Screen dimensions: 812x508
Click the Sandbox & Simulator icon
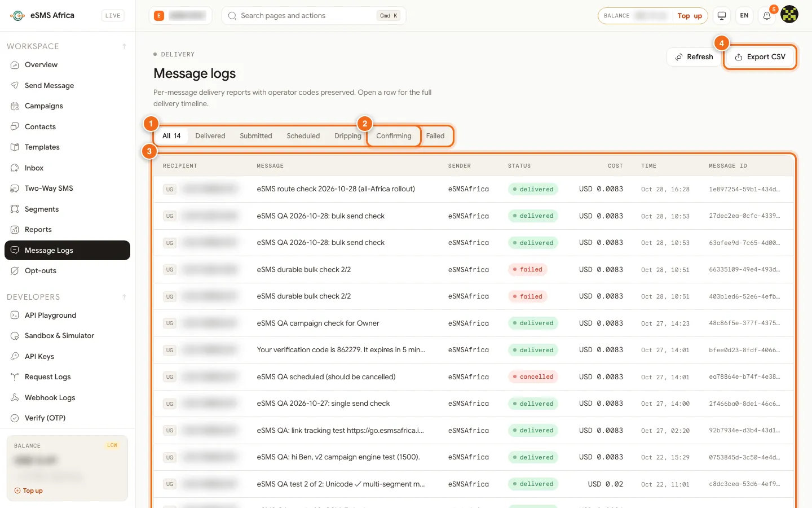coord(15,336)
